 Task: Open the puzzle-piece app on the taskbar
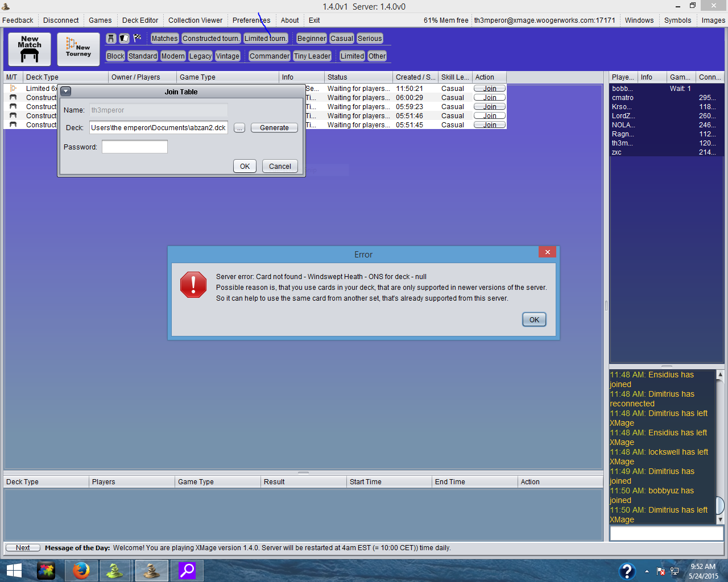(x=46, y=571)
